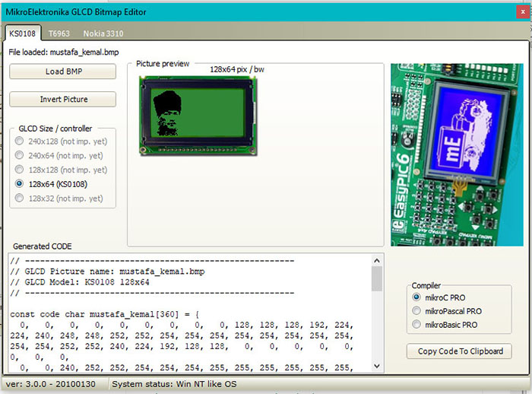The height and width of the screenshot is (394, 532).
Task: Switch compiler to mikroPascal PRO
Action: pyautogui.click(x=416, y=311)
